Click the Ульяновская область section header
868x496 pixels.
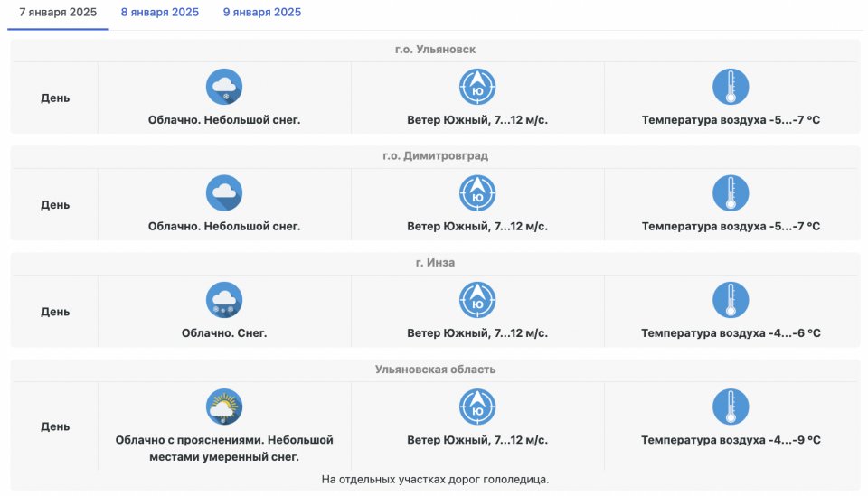pos(435,370)
